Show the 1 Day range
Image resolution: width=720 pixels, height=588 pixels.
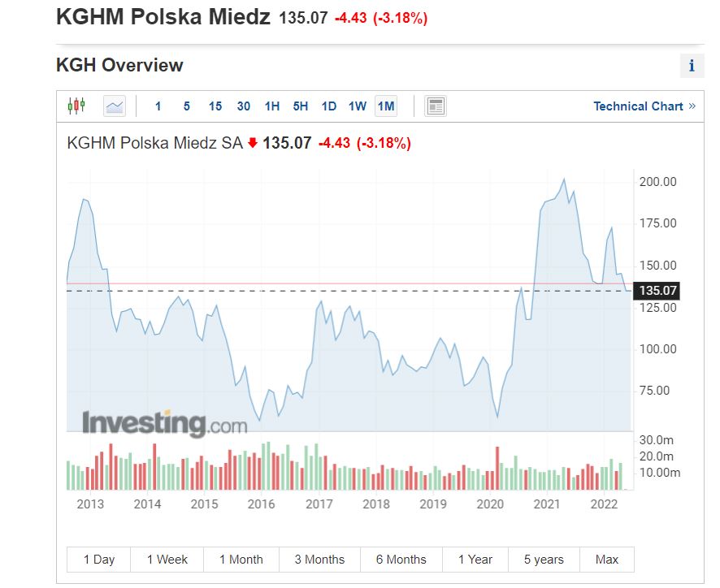point(98,560)
